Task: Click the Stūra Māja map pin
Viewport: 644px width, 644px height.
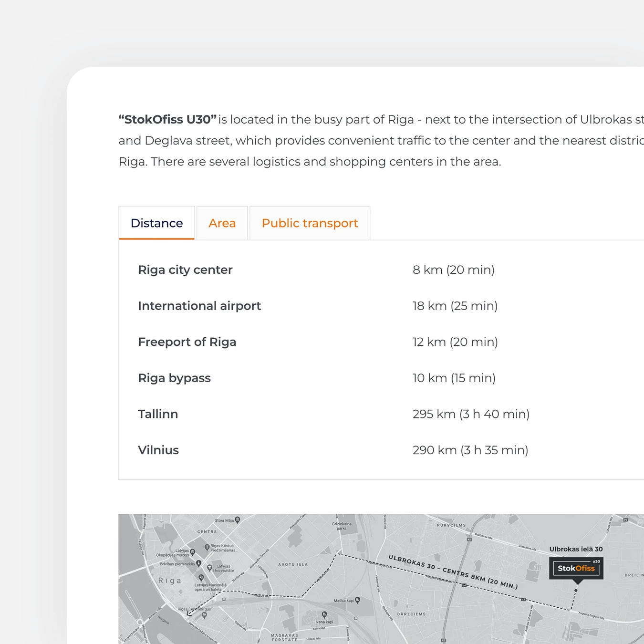Action: point(237,520)
